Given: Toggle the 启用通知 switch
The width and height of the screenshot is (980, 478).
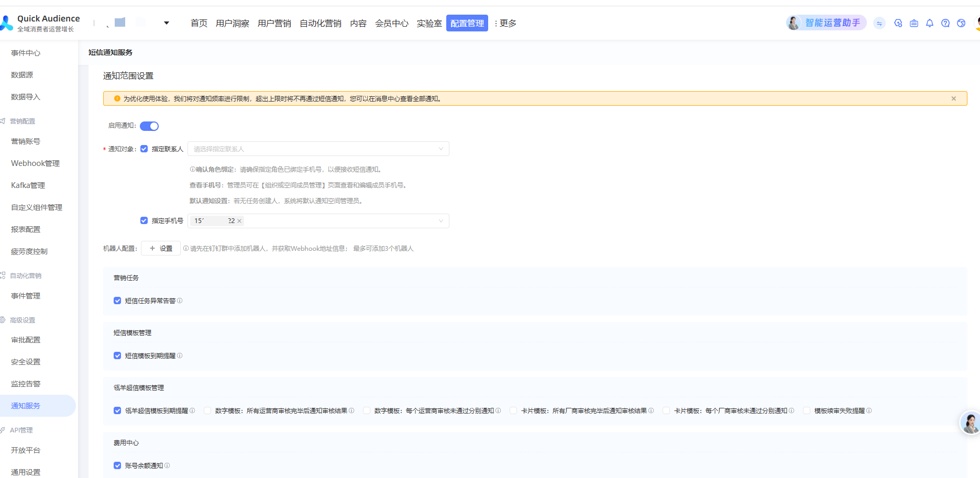Looking at the screenshot, I should point(149,126).
